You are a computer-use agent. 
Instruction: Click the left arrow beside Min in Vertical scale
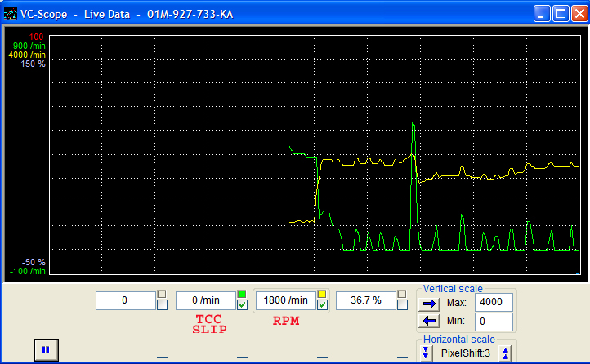[x=428, y=321]
